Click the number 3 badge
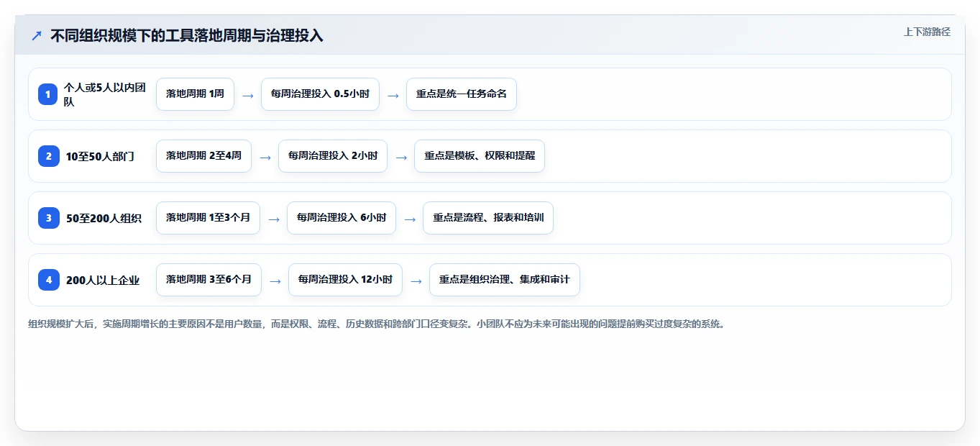The width and height of the screenshot is (980, 446). 48,218
